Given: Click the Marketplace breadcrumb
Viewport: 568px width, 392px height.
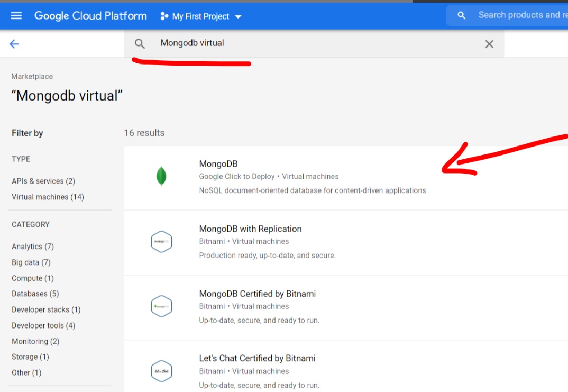Looking at the screenshot, I should pos(32,77).
